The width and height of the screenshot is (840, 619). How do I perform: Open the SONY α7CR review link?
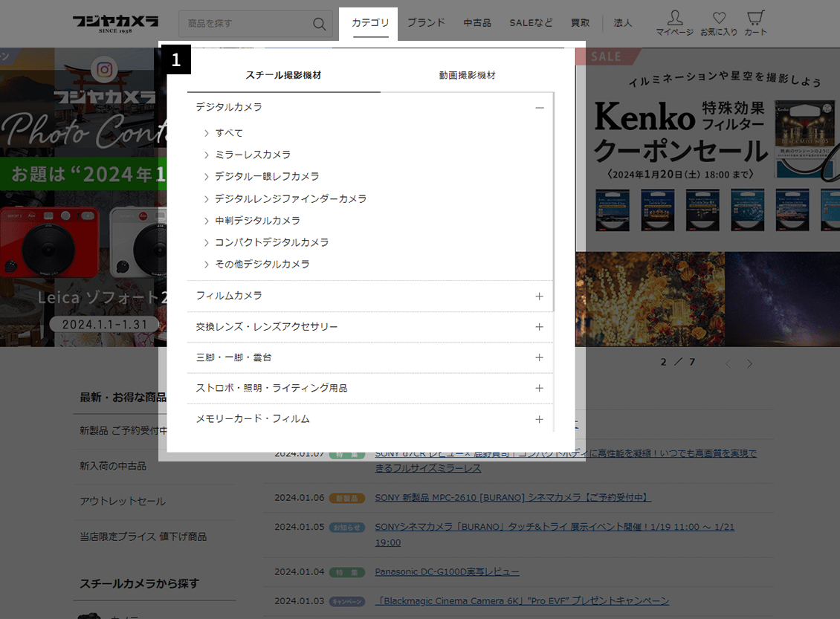click(x=566, y=461)
